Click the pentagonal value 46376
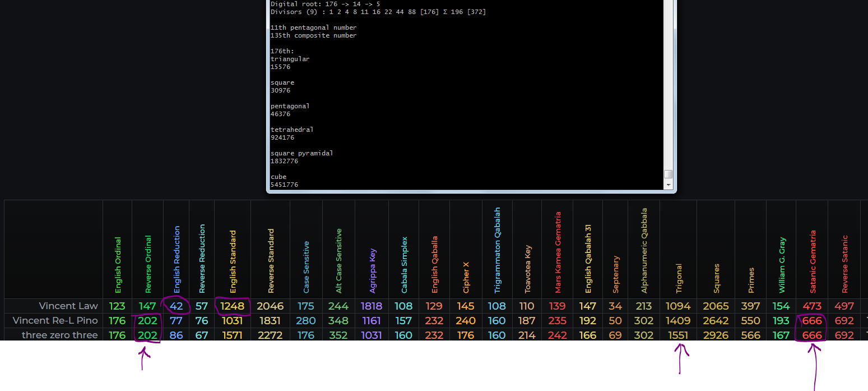Screen dimensions: 868x391 (280, 114)
